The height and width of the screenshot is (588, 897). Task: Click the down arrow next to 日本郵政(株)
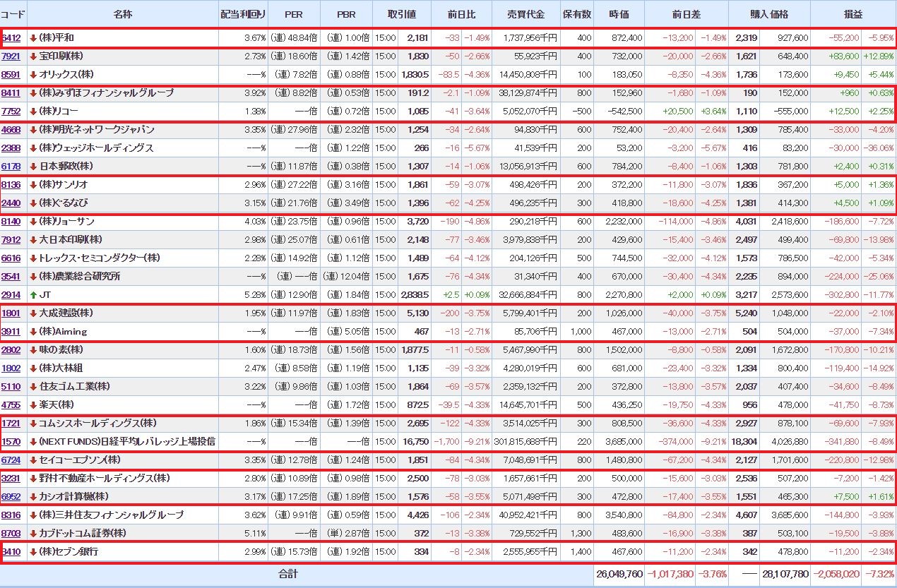(x=32, y=166)
